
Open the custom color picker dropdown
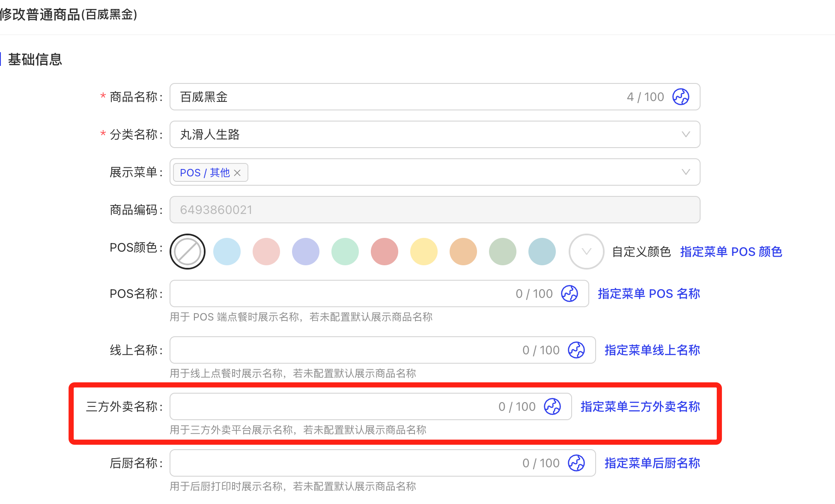586,252
